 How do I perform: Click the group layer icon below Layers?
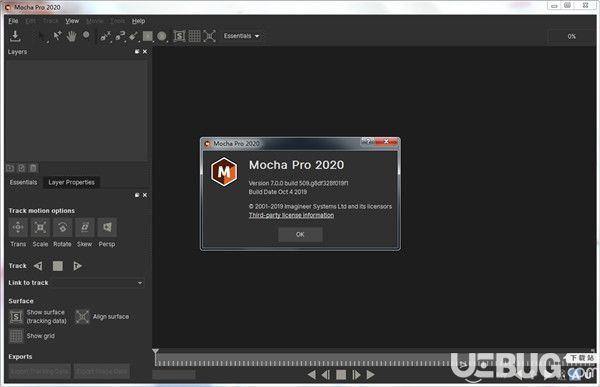[x=10, y=168]
